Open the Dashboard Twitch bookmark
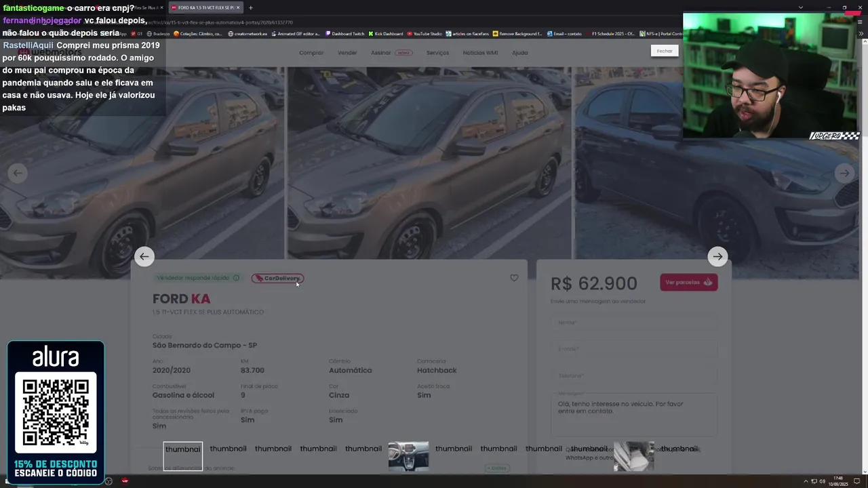868x488 pixels. (344, 33)
